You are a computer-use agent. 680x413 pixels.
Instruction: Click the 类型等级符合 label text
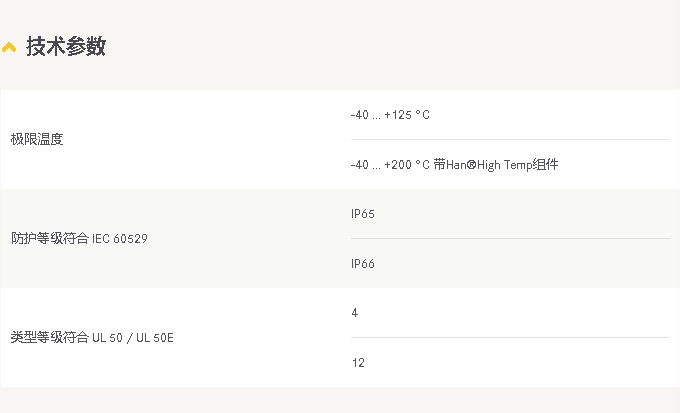pyautogui.click(x=50, y=337)
